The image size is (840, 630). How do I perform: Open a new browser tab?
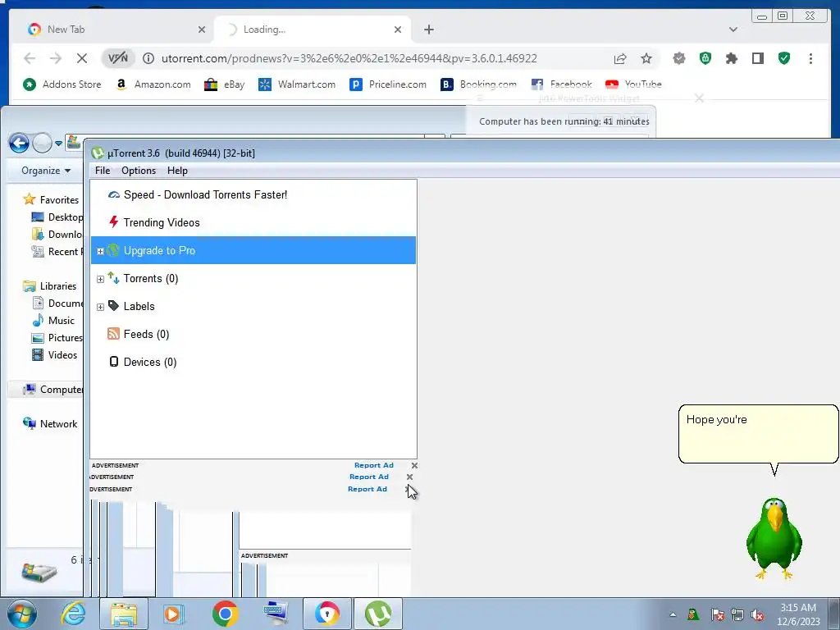[x=428, y=30]
